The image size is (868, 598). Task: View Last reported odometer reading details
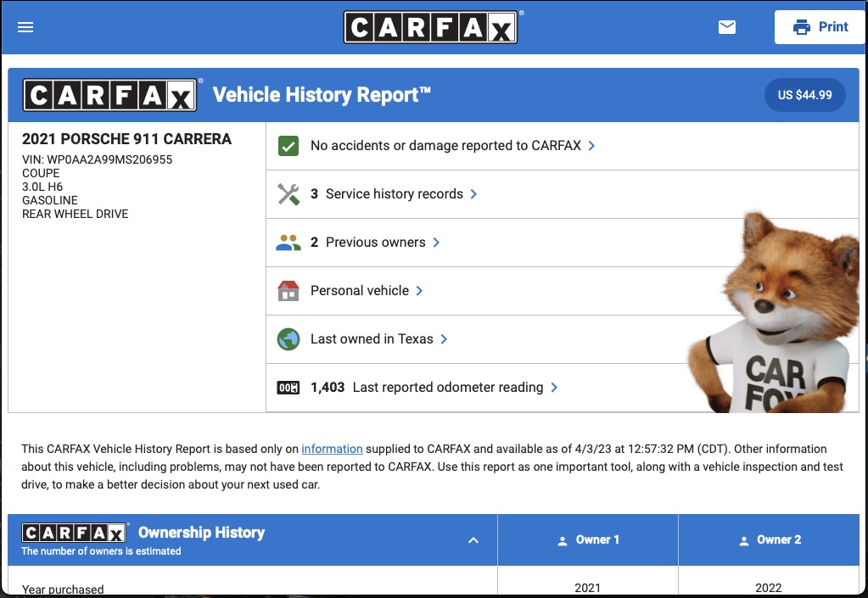pos(427,388)
